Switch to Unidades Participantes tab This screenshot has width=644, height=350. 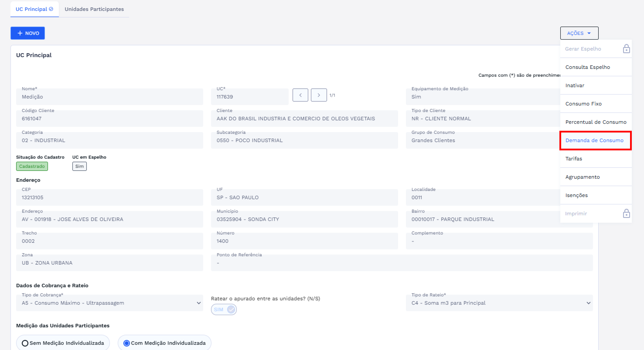(x=94, y=9)
